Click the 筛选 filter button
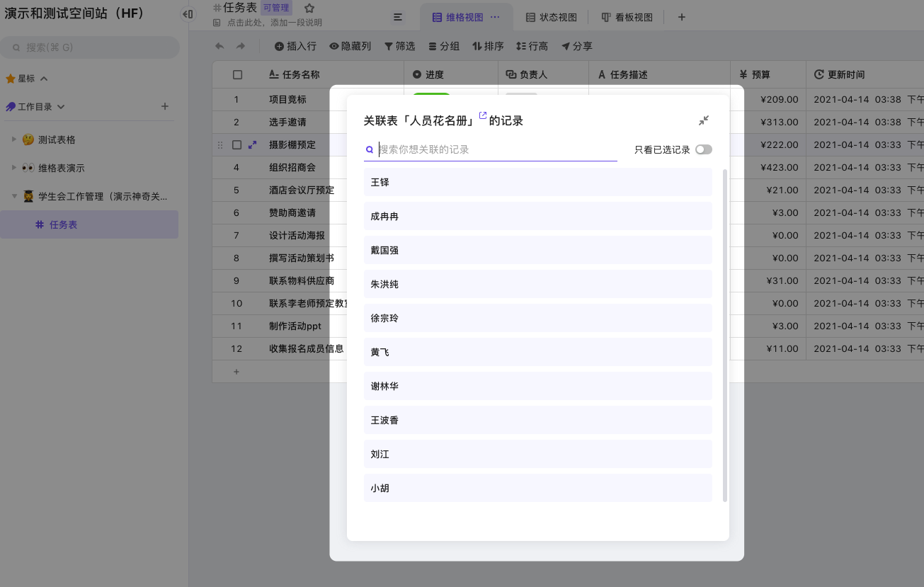The image size is (924, 587). point(399,46)
